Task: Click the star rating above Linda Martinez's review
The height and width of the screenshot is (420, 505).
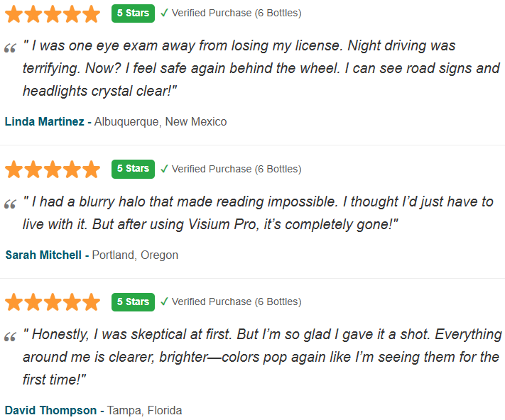Action: [x=53, y=13]
